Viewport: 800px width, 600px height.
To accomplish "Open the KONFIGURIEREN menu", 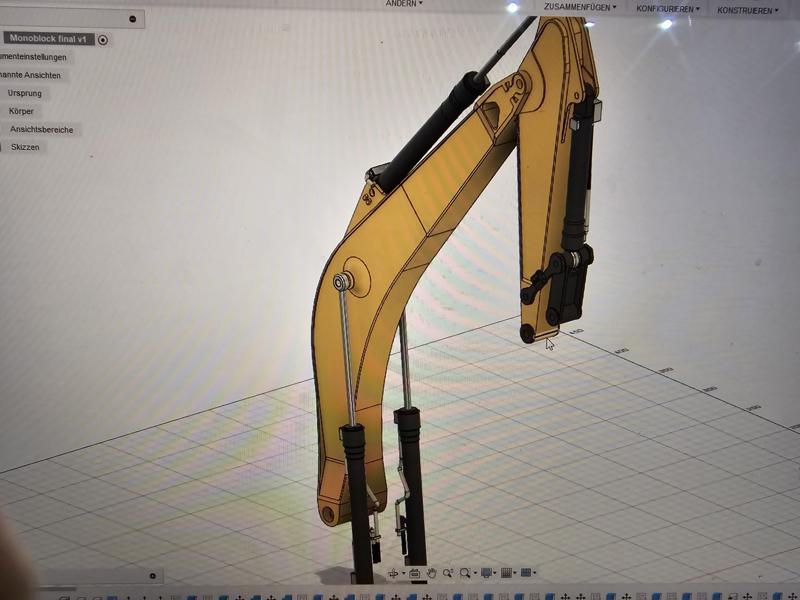I will point(668,9).
